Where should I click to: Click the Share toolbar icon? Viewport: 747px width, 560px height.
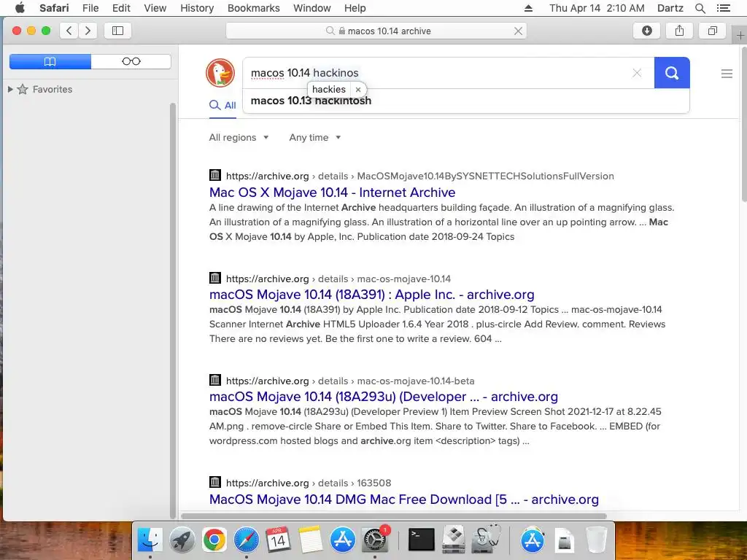coord(679,31)
